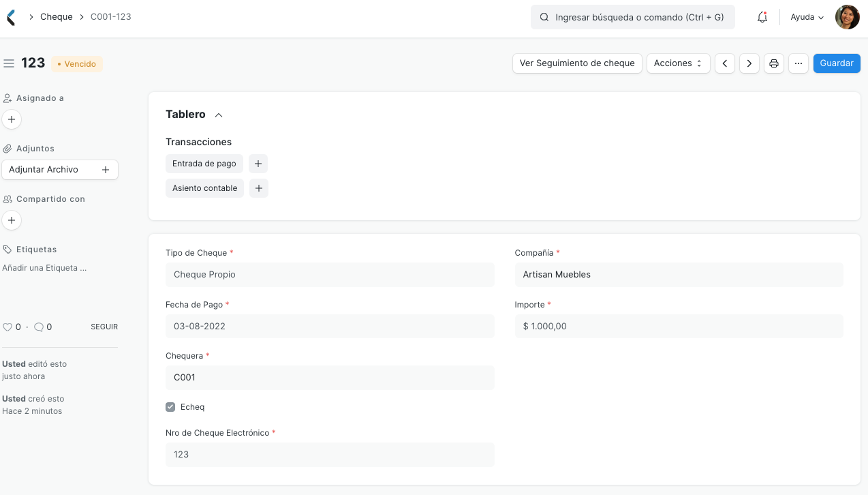Open the Ayuda dropdown menu
Screen dimensions: 868x495
(x=807, y=17)
